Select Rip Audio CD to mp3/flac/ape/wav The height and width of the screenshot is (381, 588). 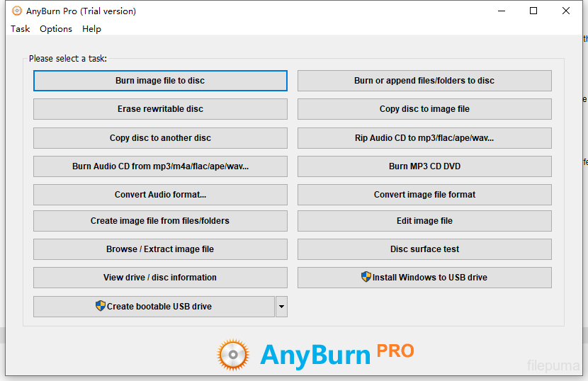click(424, 138)
